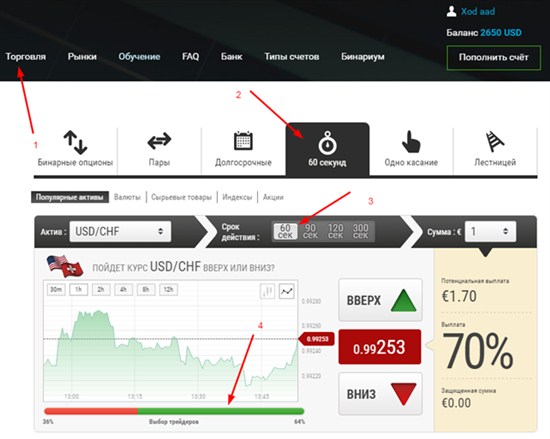This screenshot has width=550, height=439.
Task: Open the Пары double-arrow icon
Action: pyautogui.click(x=159, y=141)
